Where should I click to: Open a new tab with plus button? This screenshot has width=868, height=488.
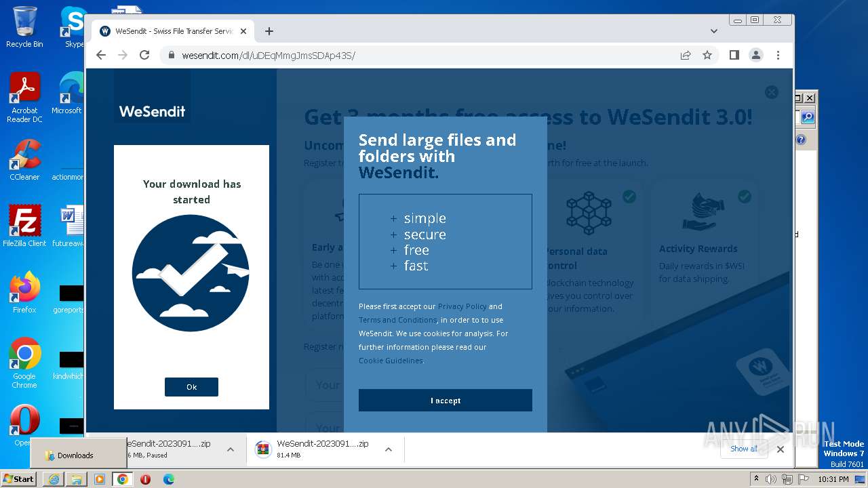(x=269, y=31)
